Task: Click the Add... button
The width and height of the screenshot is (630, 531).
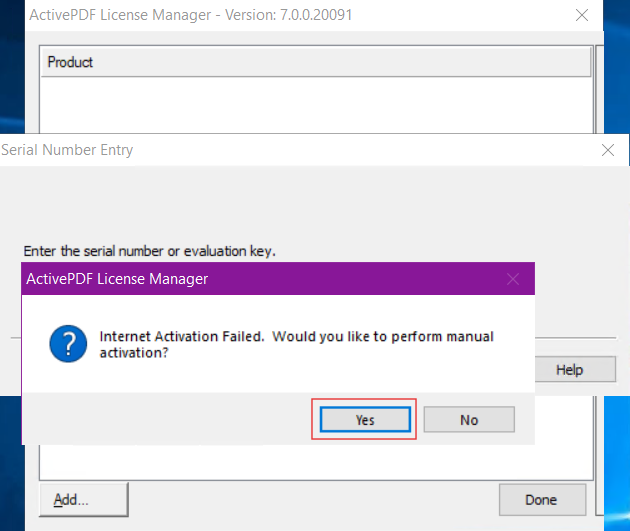Action: (x=84, y=499)
